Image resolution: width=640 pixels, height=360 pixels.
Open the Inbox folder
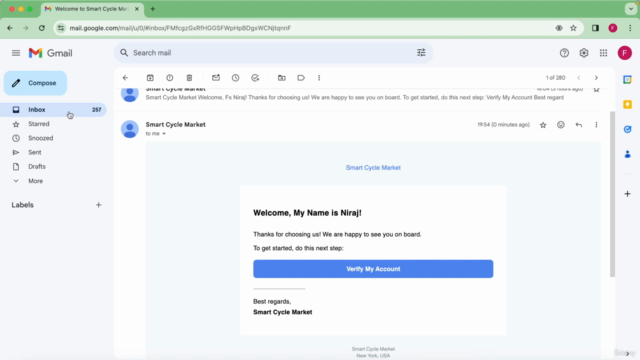tap(53, 109)
